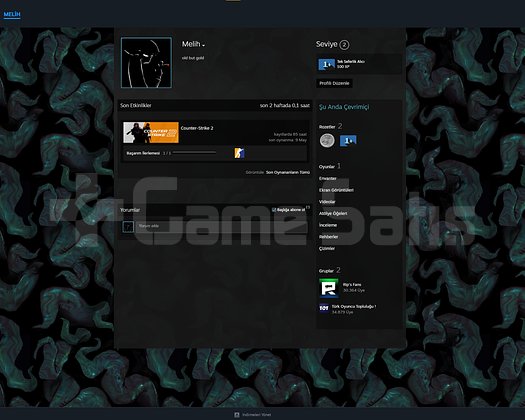The height and width of the screenshot is (420, 525).
Task: Click the Son Etkinlikler header
Action: [136, 106]
